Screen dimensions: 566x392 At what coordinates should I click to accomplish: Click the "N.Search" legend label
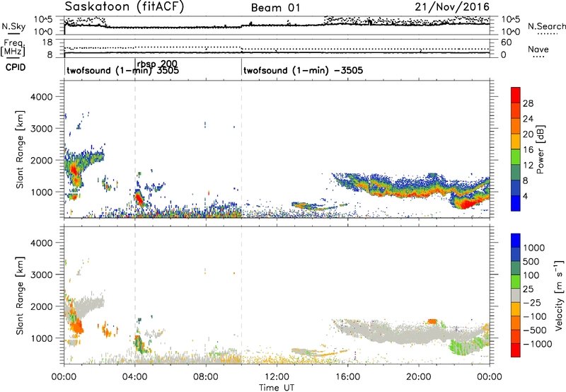546,26
